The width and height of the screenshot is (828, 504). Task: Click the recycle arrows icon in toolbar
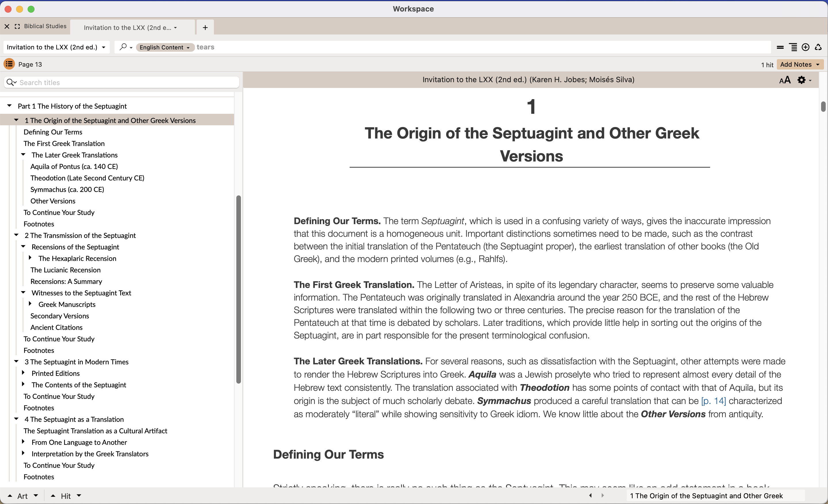pyautogui.click(x=818, y=47)
